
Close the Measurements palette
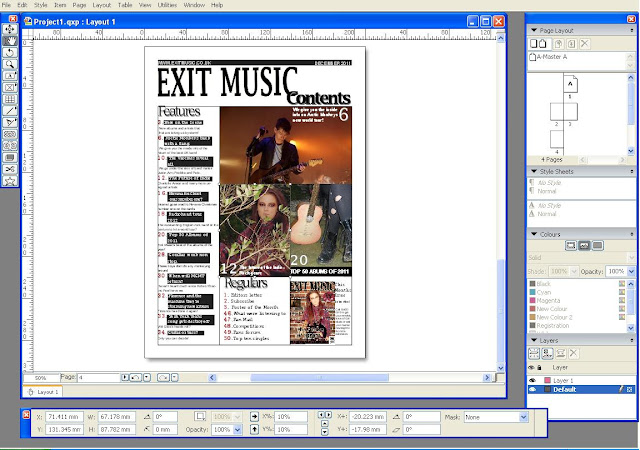[26, 415]
